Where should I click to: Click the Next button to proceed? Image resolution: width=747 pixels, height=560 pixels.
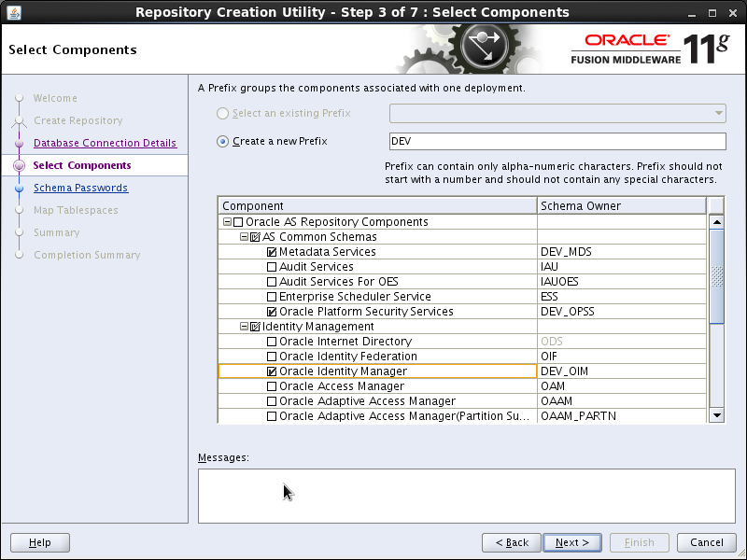pyautogui.click(x=571, y=542)
